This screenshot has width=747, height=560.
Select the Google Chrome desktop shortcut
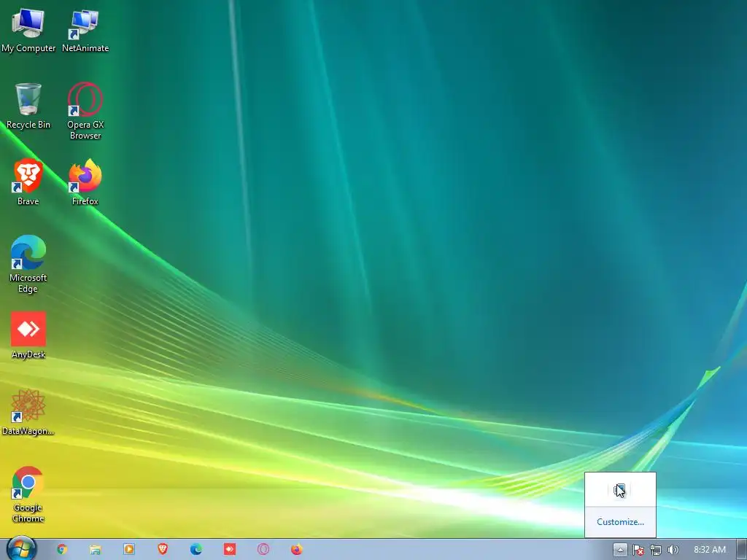[28, 494]
